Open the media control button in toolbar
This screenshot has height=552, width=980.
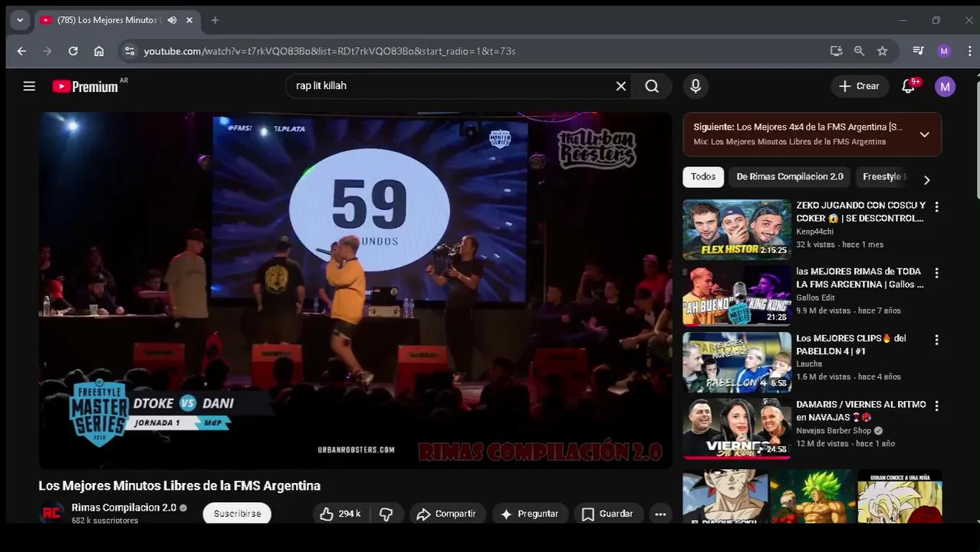point(918,51)
